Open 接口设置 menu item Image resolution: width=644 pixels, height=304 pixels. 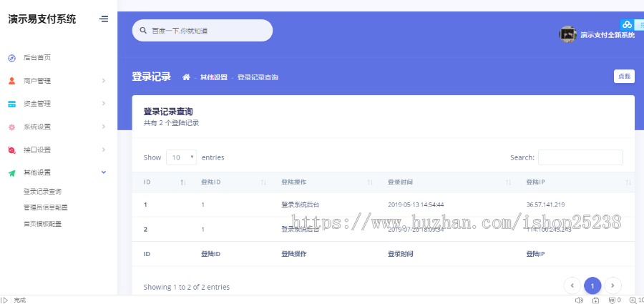click(x=37, y=150)
